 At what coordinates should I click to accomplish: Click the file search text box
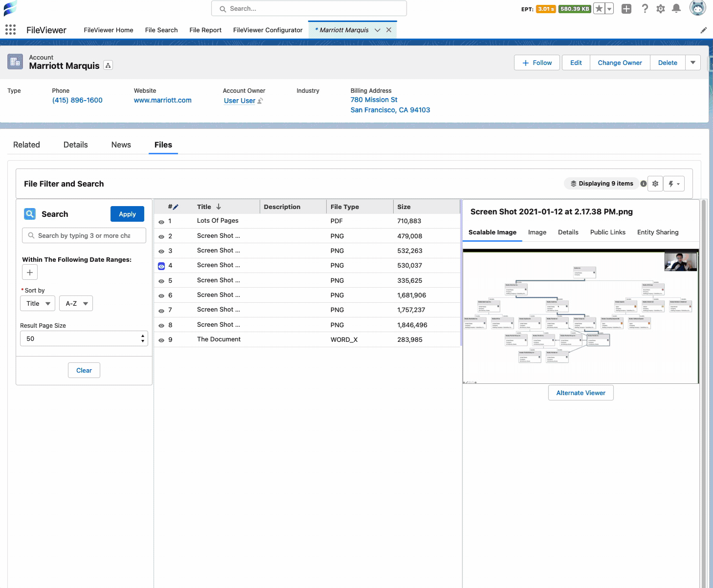point(84,235)
